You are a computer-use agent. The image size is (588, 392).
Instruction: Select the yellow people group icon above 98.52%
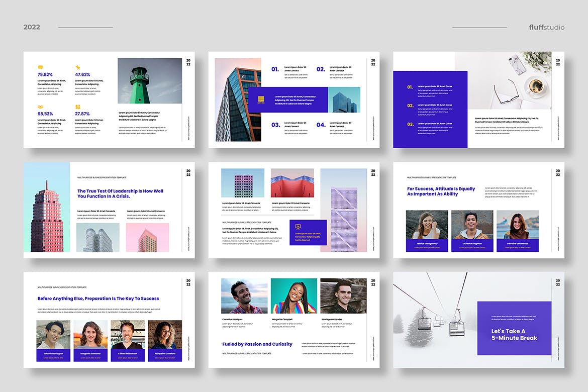click(40, 107)
